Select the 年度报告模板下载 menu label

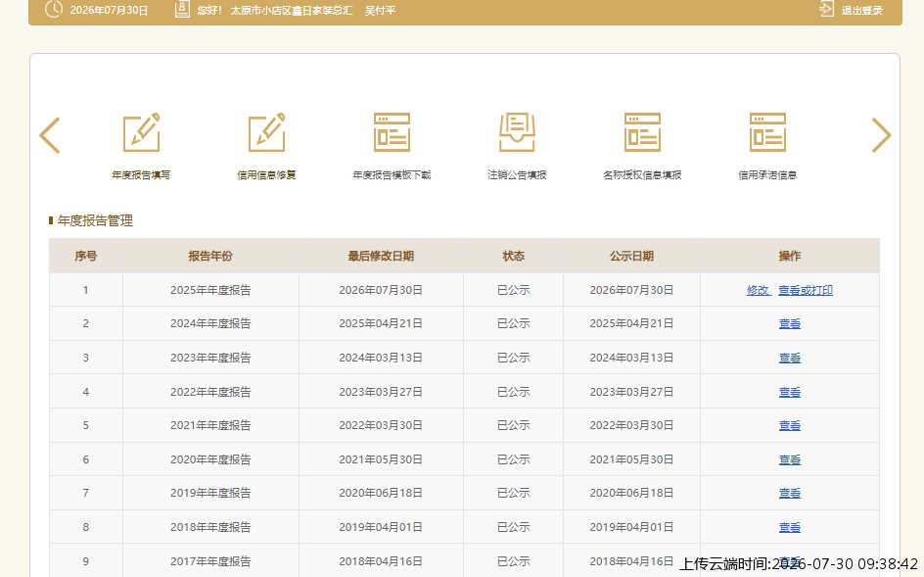tap(392, 174)
